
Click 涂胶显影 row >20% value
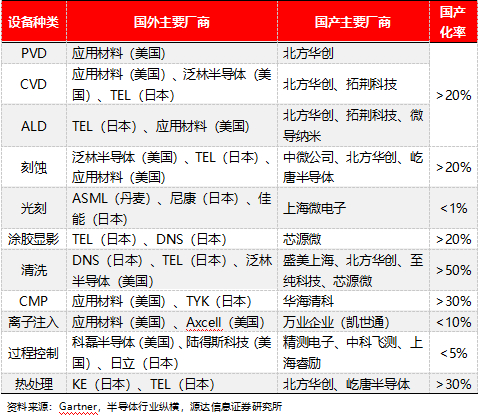[x=453, y=239]
